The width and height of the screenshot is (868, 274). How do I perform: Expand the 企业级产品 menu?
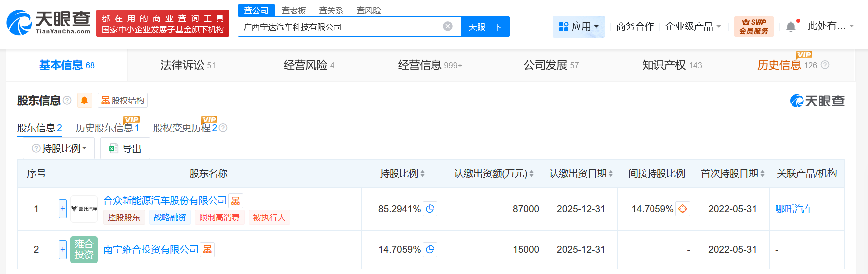pyautogui.click(x=693, y=27)
